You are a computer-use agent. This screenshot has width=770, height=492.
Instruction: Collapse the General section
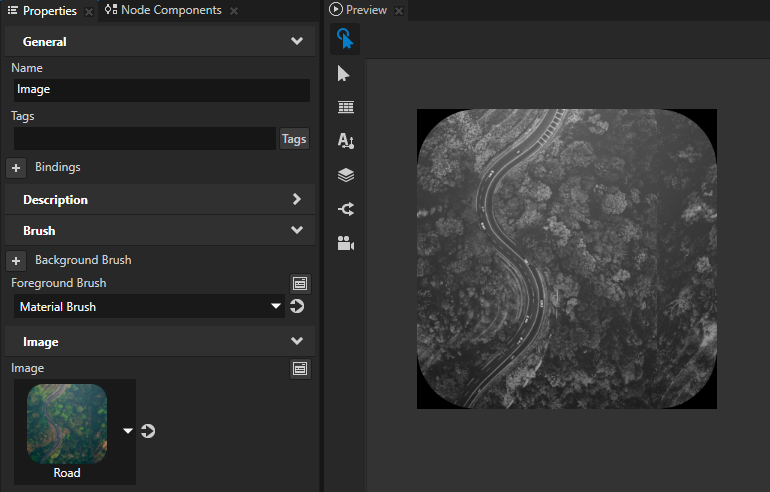296,42
